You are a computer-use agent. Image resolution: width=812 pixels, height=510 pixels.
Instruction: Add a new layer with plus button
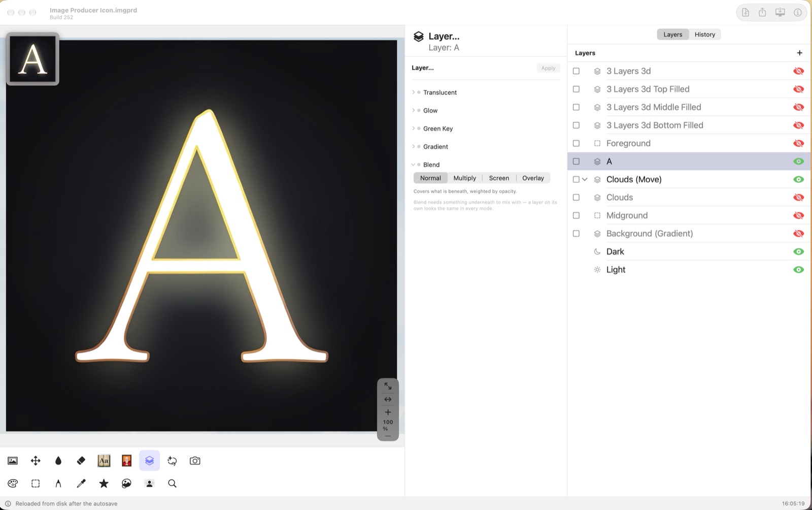point(799,53)
